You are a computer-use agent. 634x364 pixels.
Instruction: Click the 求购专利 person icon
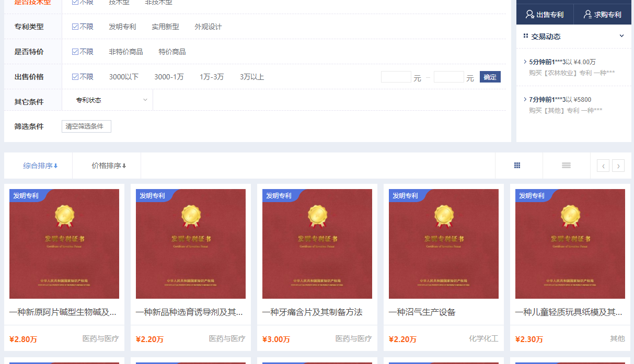pos(587,15)
